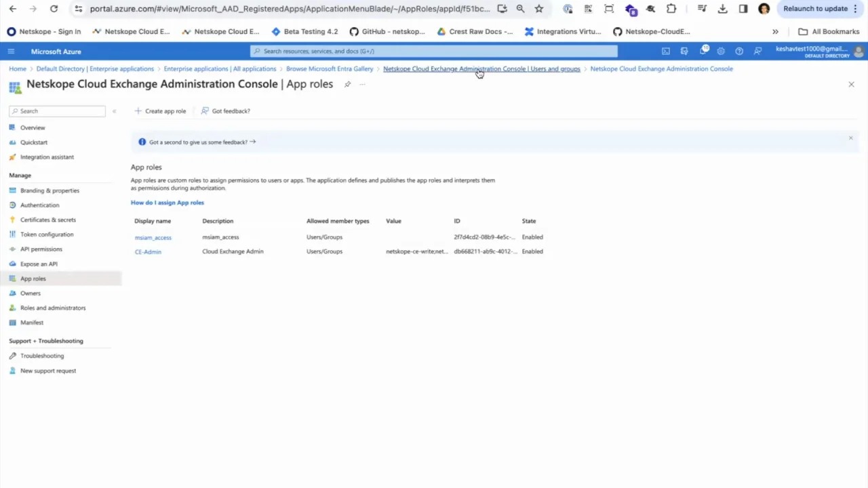Open the CE-Admin app role
This screenshot has height=488, width=868.
(x=148, y=252)
